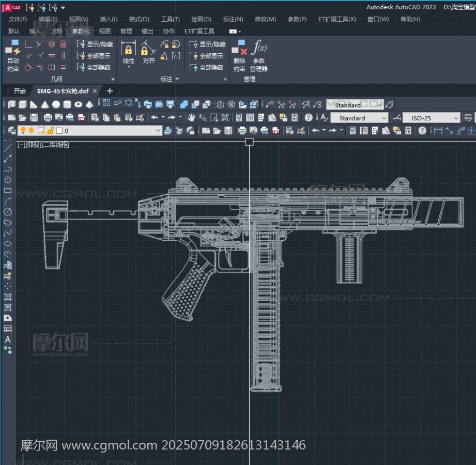The height and width of the screenshot is (465, 476).
Task: Click the Auto Constrain (自动约束) button
Action: click(13, 56)
